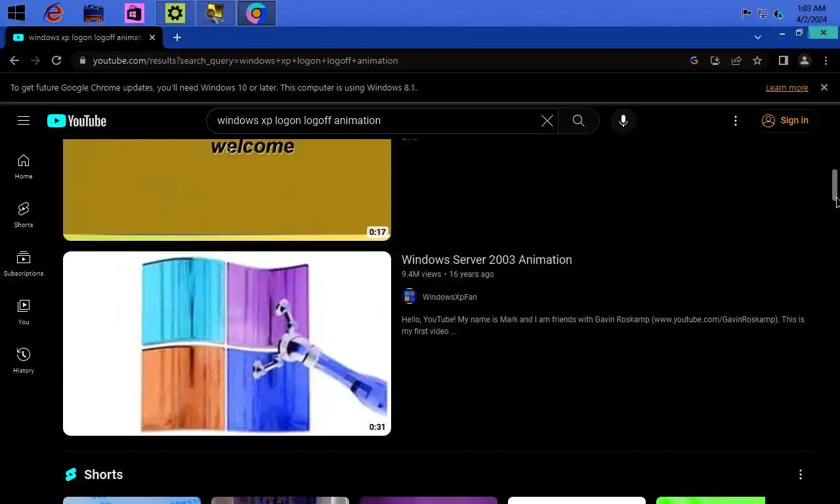This screenshot has height=504, width=840.
Task: Open Shorts in sidebar
Action: 24,215
